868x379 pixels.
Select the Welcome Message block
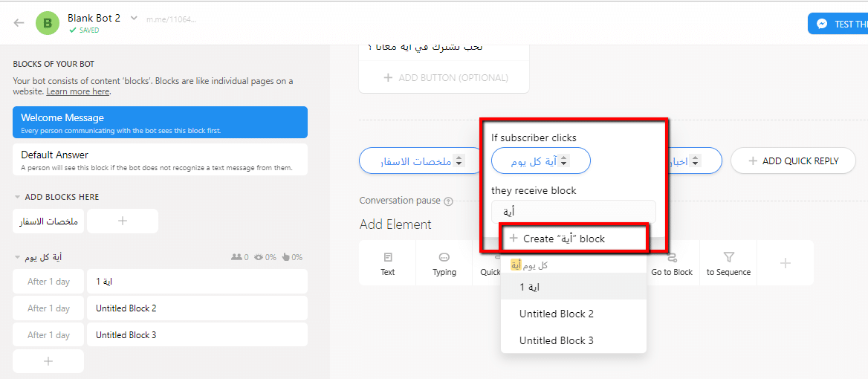160,123
